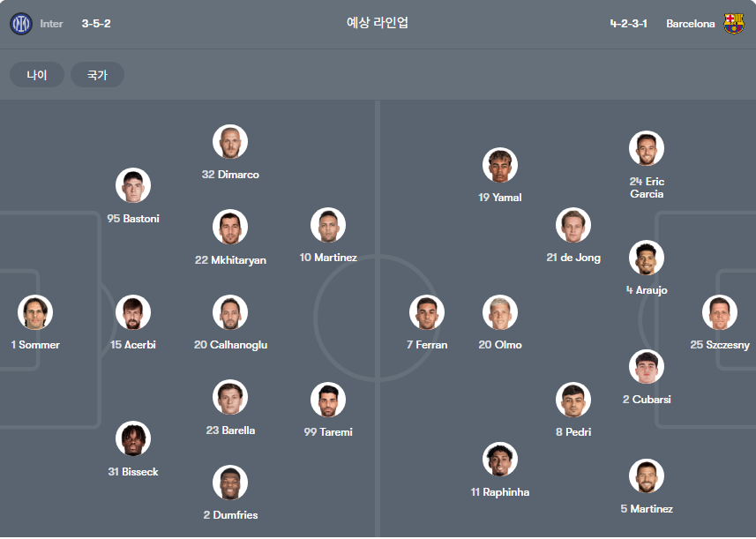Click Ferran's player photo
This screenshot has height=539, width=756.
click(x=427, y=312)
